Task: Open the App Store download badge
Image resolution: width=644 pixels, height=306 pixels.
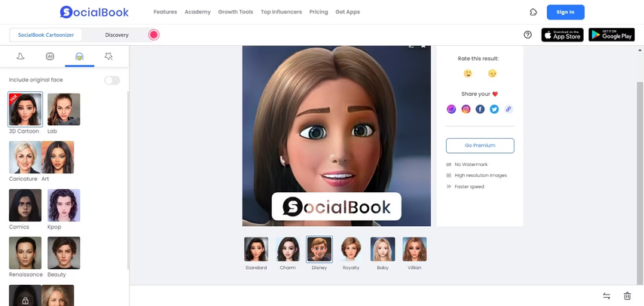Action: (x=562, y=35)
